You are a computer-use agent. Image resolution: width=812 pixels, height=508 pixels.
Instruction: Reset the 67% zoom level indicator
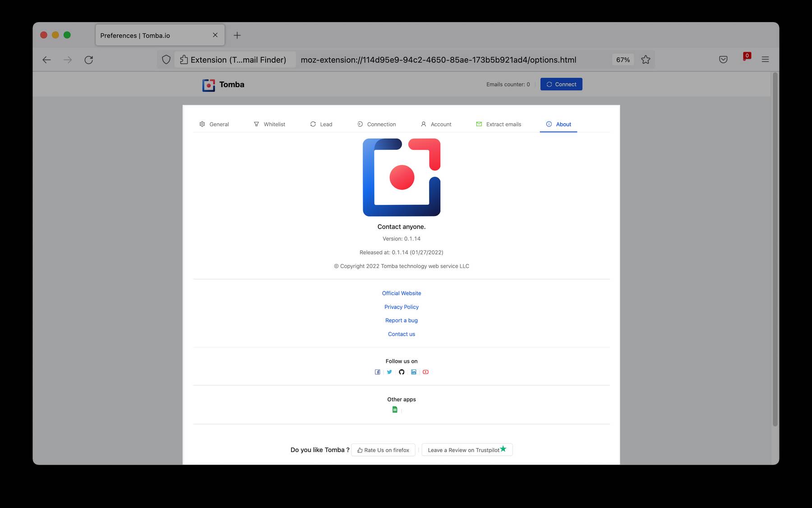tap(623, 60)
